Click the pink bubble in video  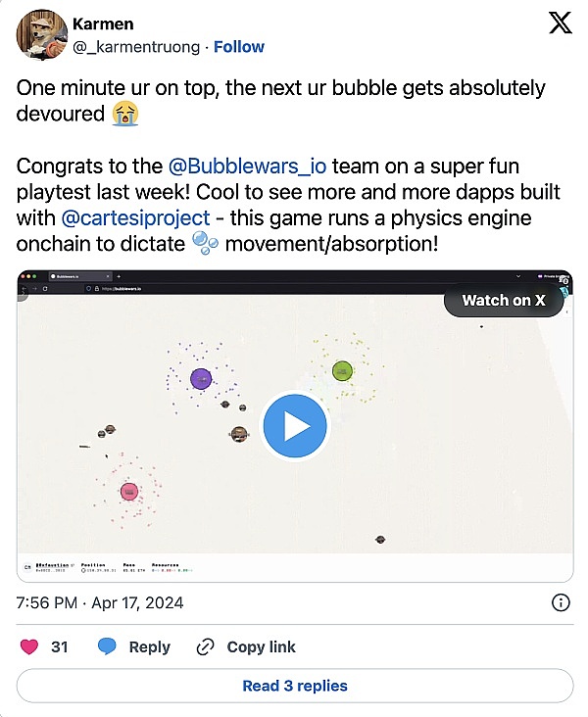(129, 492)
